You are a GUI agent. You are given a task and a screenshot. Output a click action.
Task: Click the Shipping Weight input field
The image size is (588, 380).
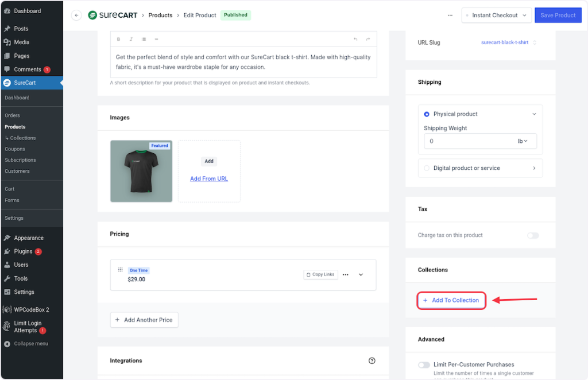pyautogui.click(x=468, y=141)
